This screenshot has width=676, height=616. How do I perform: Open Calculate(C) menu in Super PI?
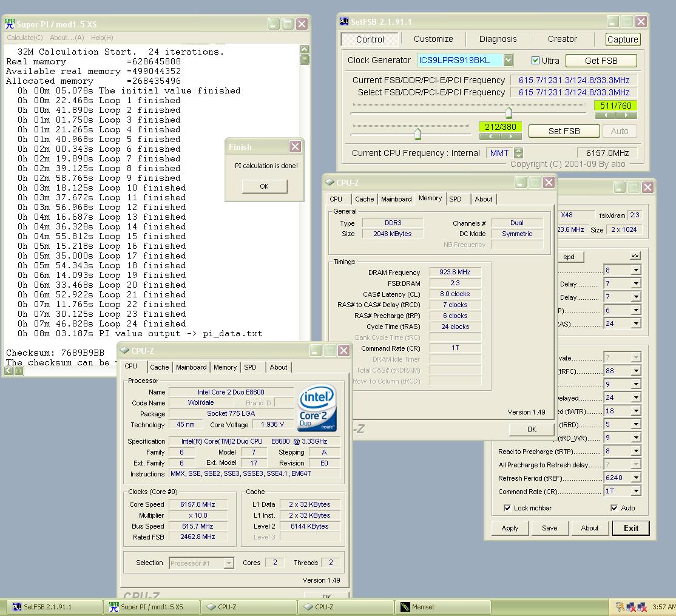pyautogui.click(x=24, y=38)
